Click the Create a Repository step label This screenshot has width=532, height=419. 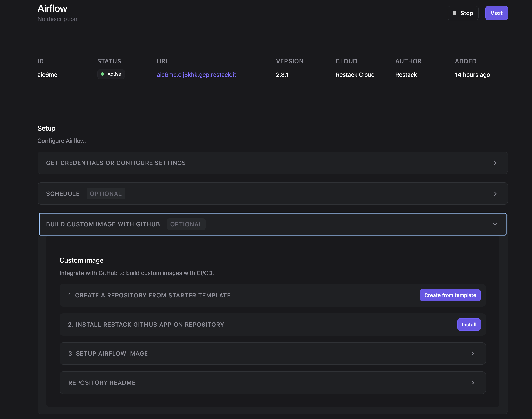pos(149,295)
